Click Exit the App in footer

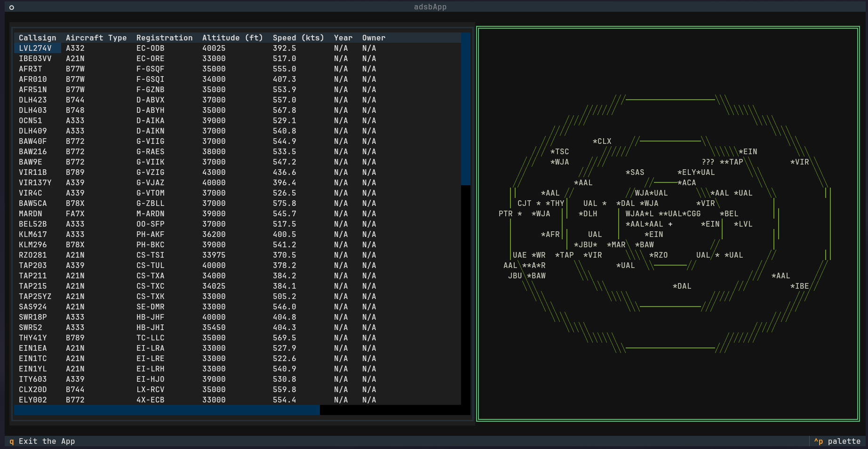42,441
